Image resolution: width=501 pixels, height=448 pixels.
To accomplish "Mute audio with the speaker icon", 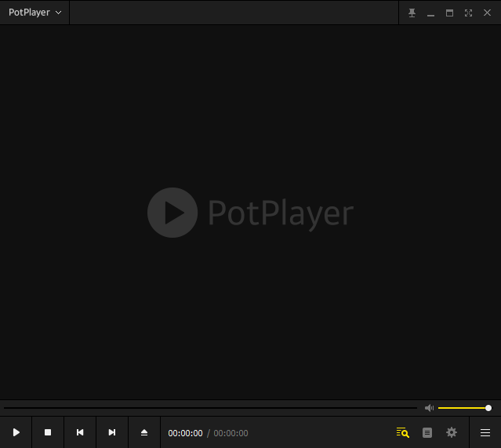I will tap(429, 408).
